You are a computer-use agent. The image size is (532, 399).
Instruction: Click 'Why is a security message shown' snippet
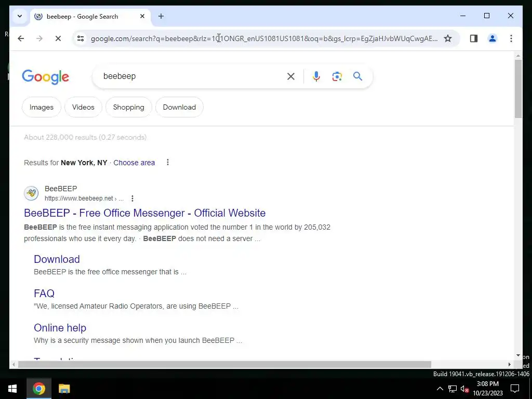coord(138,341)
